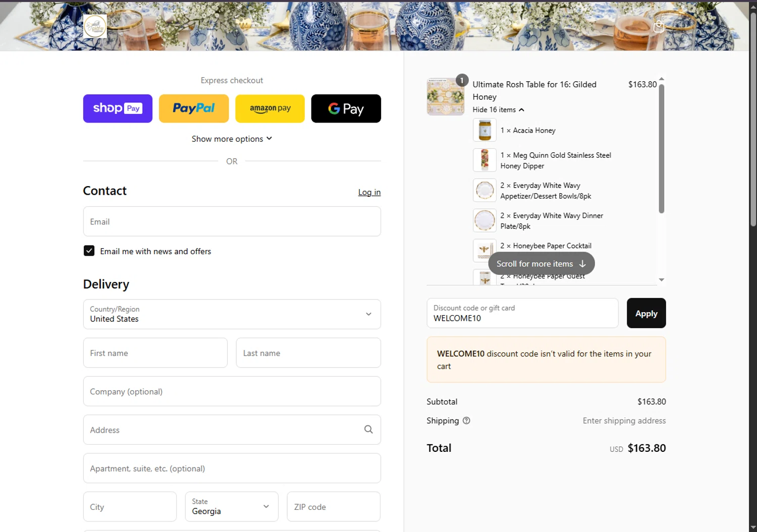This screenshot has width=757, height=532.
Task: Select the 'Meg Quinn Gold Stainless Steel' text
Action: 562,155
